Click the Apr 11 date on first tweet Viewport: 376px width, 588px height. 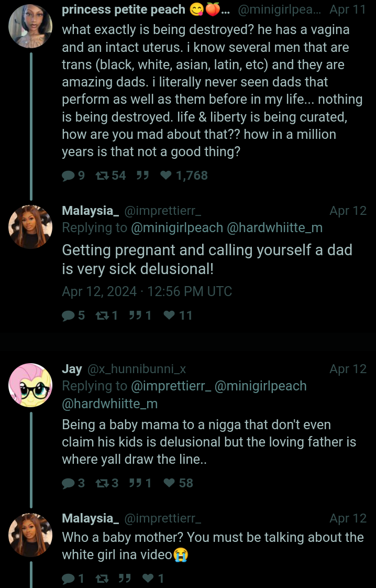(x=348, y=9)
